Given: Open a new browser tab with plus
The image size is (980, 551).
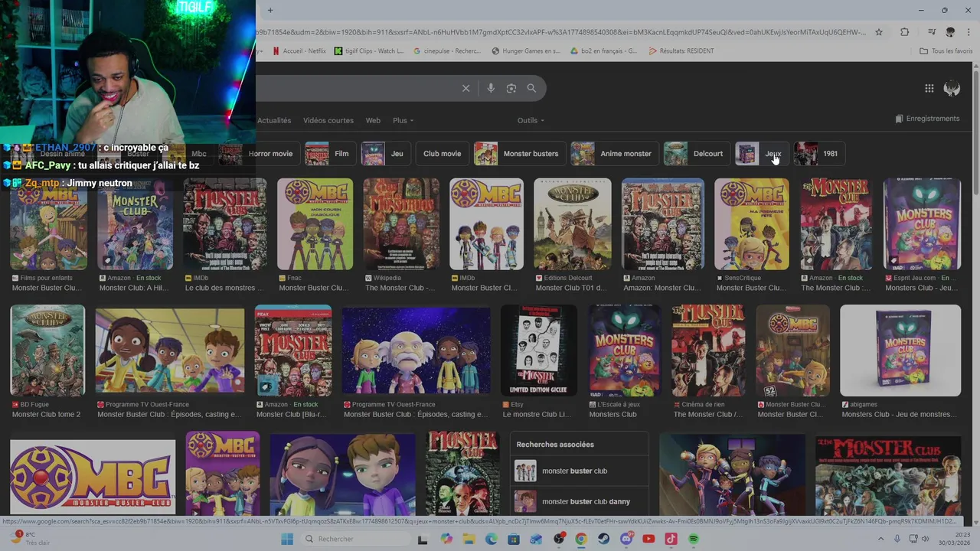Looking at the screenshot, I should point(269,10).
